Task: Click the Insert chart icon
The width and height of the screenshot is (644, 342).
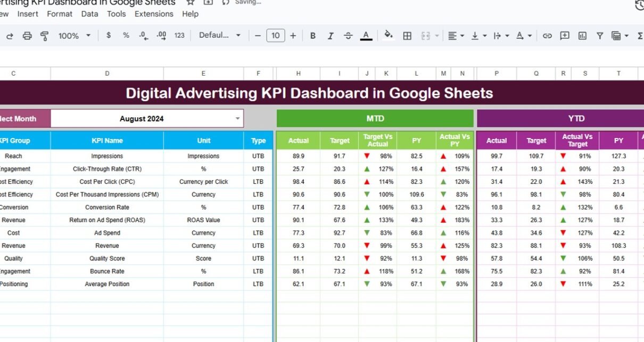Action: [583, 36]
